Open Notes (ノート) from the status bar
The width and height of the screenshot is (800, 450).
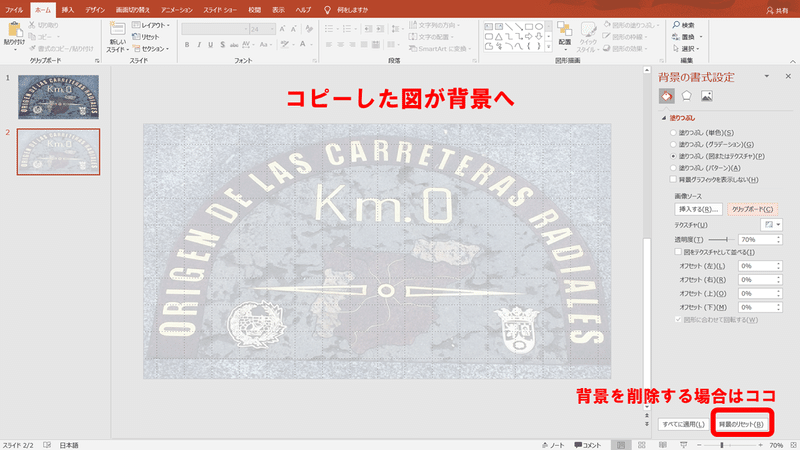553,445
